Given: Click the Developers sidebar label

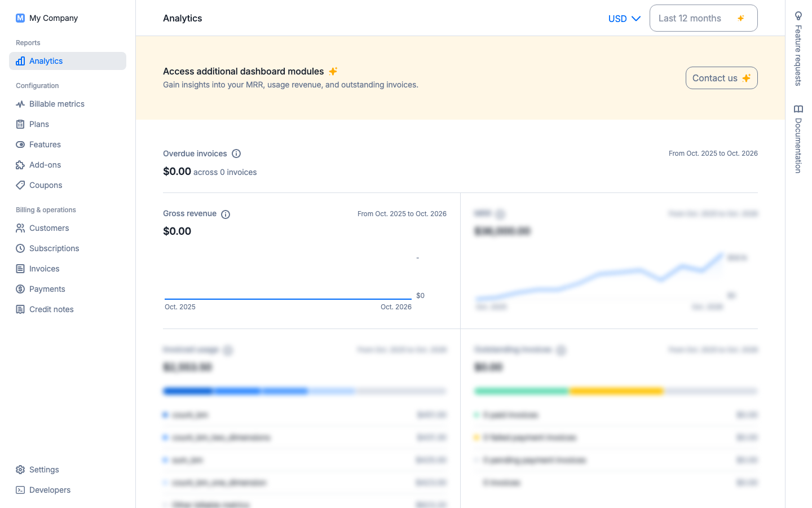Looking at the screenshot, I should (50, 490).
